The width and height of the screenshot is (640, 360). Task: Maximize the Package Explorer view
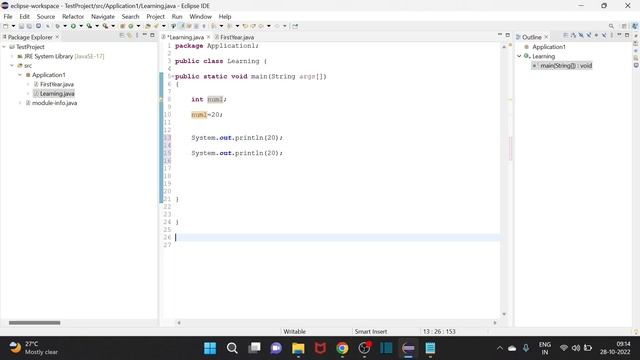click(152, 36)
